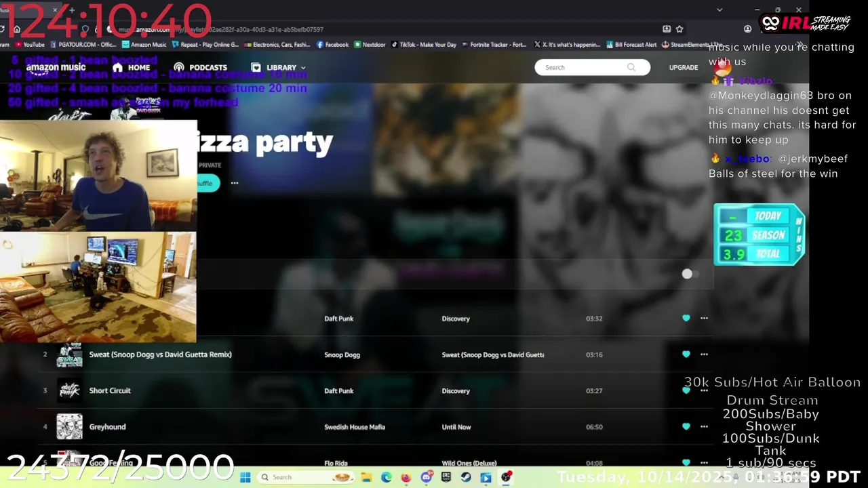Open the Until Now album link
The width and height of the screenshot is (868, 488).
coord(456,427)
